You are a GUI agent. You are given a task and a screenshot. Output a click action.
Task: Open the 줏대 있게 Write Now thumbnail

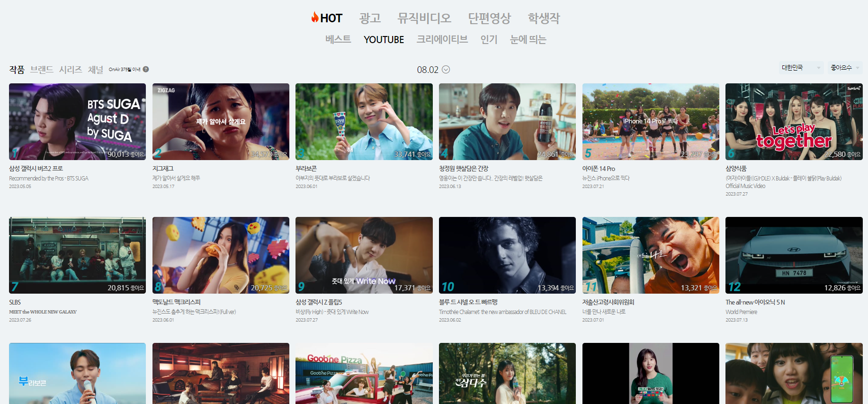(x=364, y=255)
